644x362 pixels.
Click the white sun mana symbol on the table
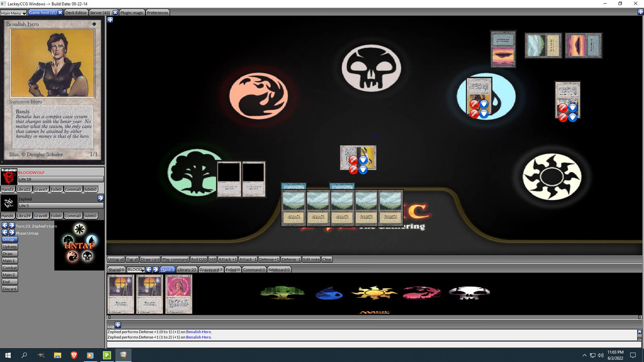(x=552, y=176)
